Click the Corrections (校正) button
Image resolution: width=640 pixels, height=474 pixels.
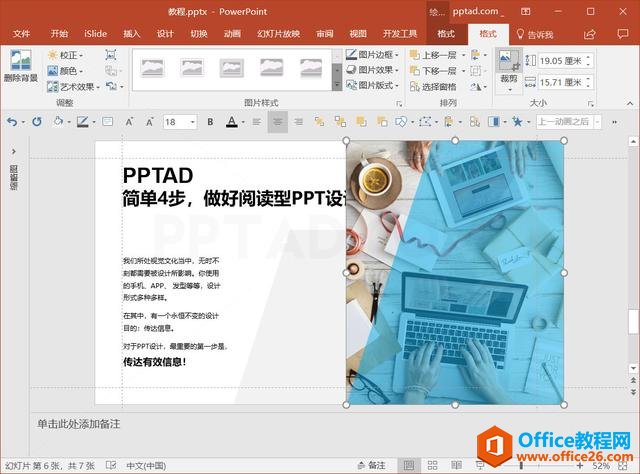coord(68,55)
